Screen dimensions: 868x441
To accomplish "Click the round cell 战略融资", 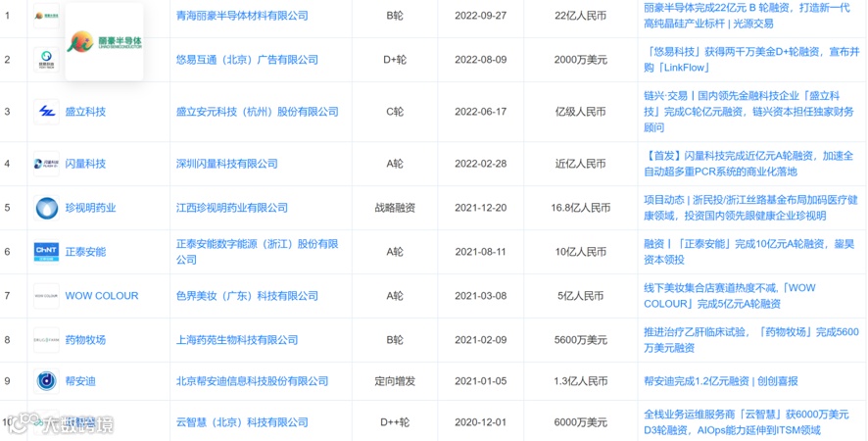I will 395,209.
